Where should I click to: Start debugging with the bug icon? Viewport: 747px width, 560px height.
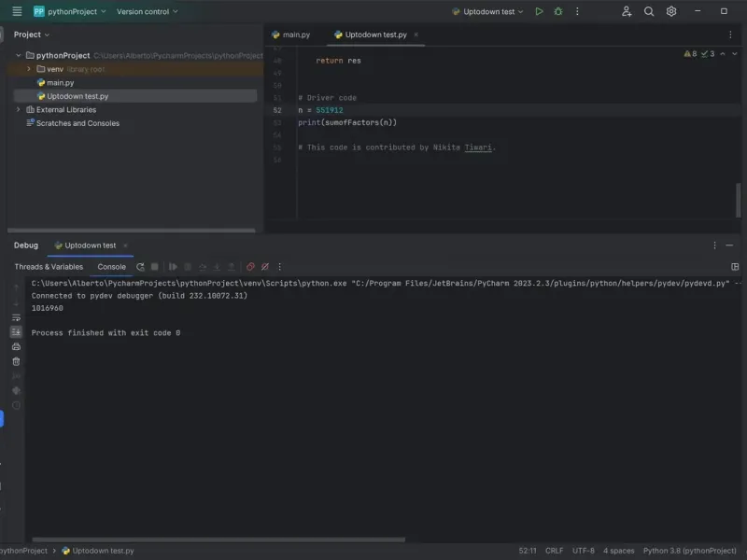(x=558, y=11)
